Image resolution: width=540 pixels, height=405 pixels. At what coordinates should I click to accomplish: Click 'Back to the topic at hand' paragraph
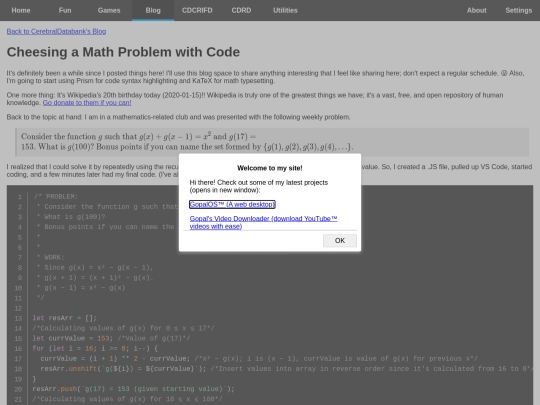(x=178, y=117)
